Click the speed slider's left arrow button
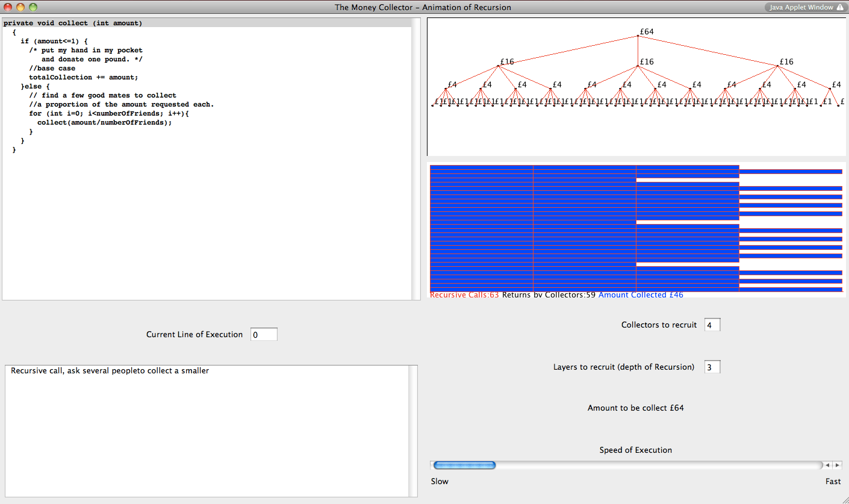 (x=828, y=465)
